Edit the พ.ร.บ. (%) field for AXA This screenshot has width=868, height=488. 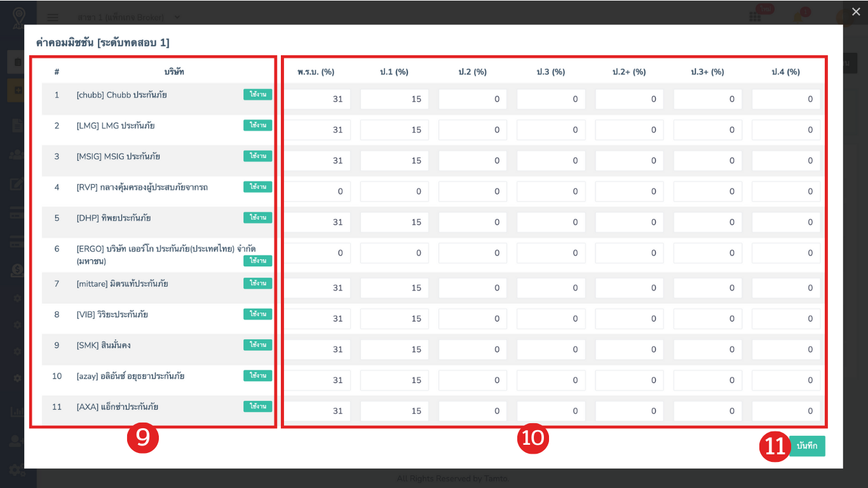pyautogui.click(x=317, y=411)
